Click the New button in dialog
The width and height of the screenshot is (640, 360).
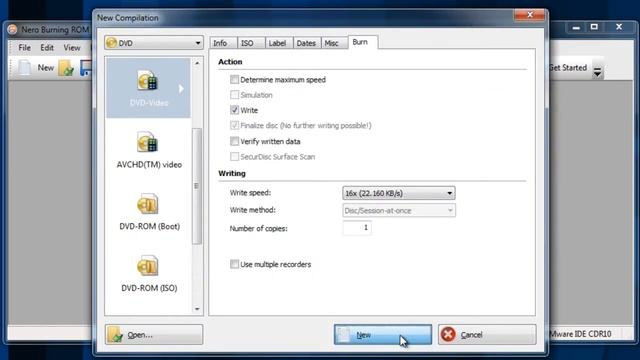click(x=383, y=335)
